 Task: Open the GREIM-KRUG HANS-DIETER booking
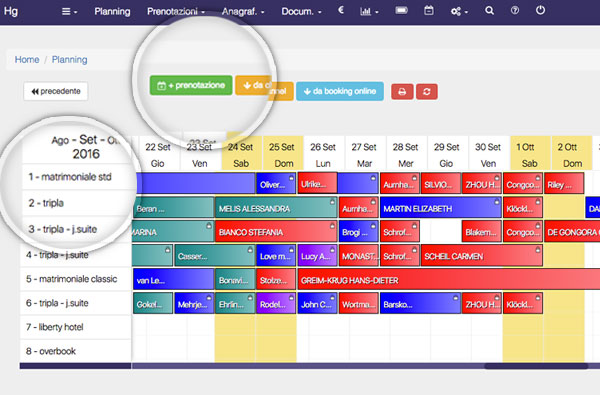pyautogui.click(x=448, y=280)
